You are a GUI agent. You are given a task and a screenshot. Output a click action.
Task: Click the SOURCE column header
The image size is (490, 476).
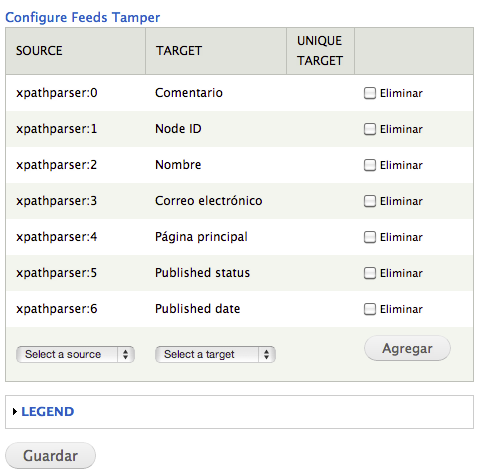tap(39, 51)
